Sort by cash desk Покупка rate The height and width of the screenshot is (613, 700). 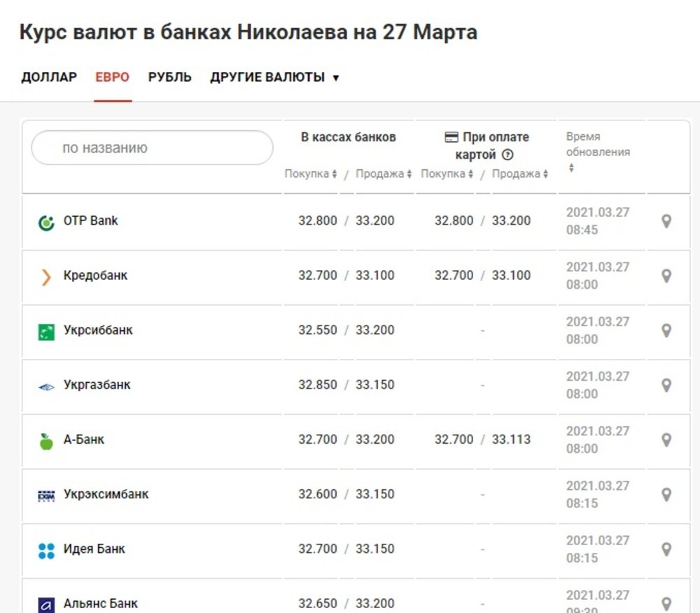click(x=311, y=174)
